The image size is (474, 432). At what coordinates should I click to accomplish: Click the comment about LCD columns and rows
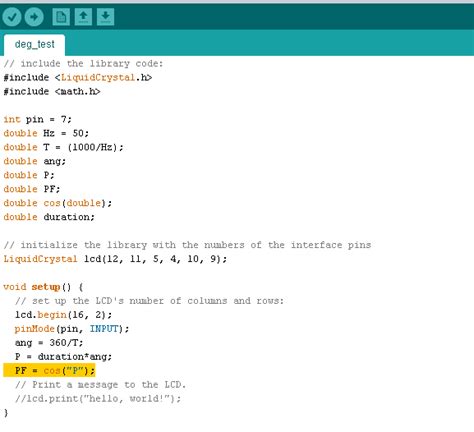coord(149,301)
